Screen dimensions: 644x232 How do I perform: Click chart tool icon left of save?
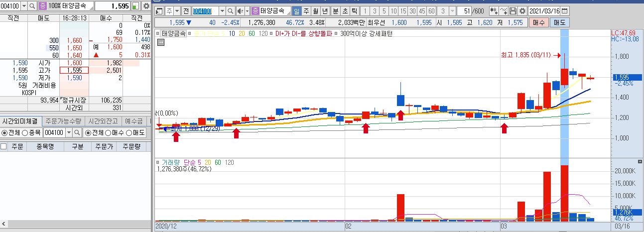[503, 10]
